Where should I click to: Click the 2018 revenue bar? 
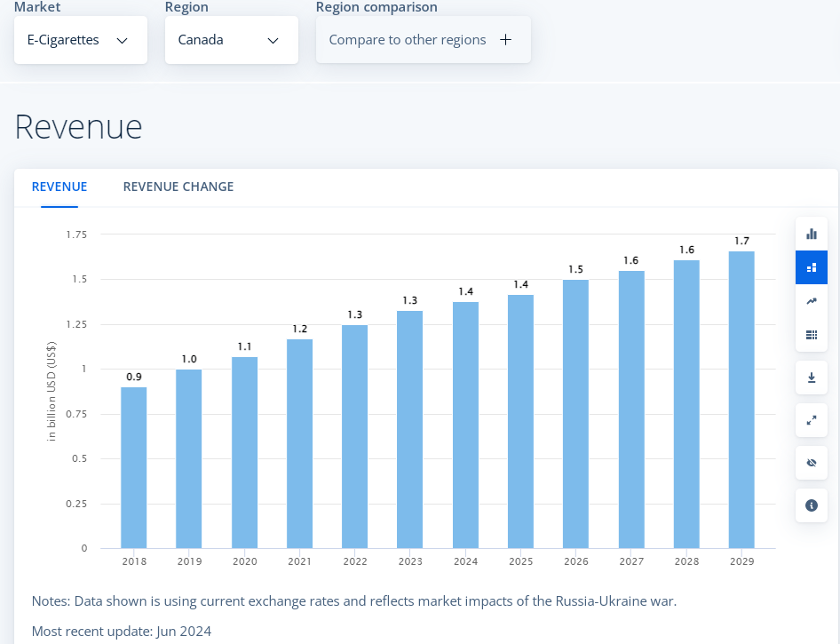(134, 467)
